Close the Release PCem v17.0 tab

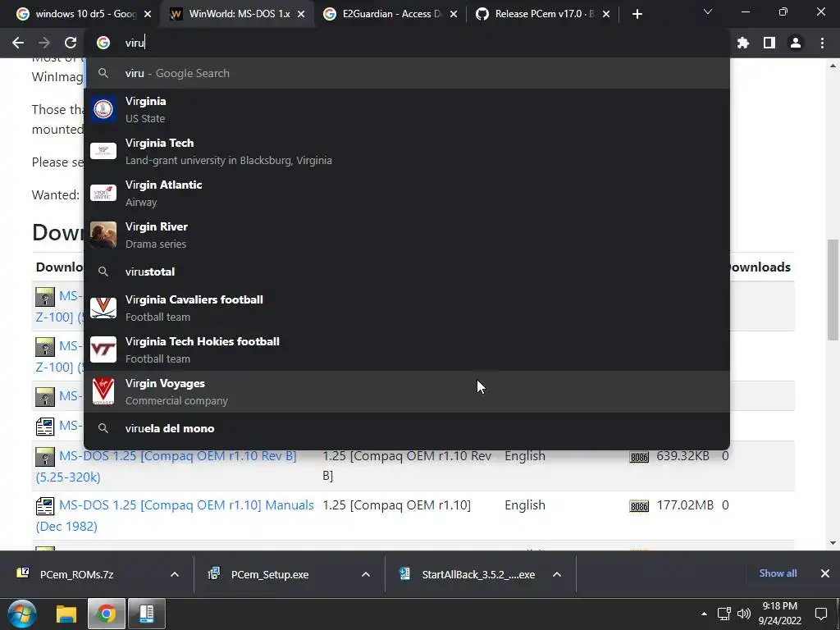tap(606, 15)
